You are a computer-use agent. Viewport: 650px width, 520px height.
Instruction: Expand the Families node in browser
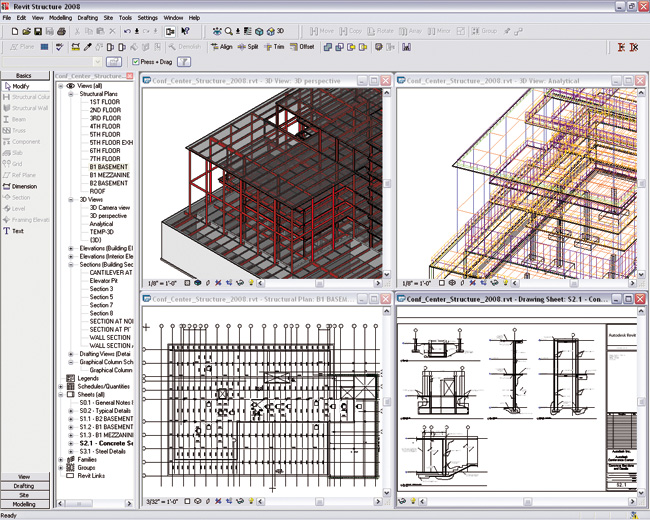coord(62,459)
